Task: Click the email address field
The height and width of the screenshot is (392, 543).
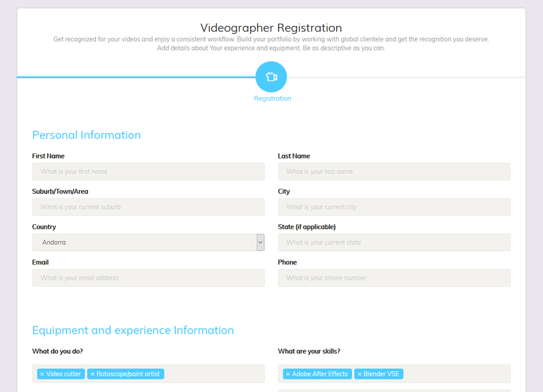Action: pyautogui.click(x=148, y=277)
